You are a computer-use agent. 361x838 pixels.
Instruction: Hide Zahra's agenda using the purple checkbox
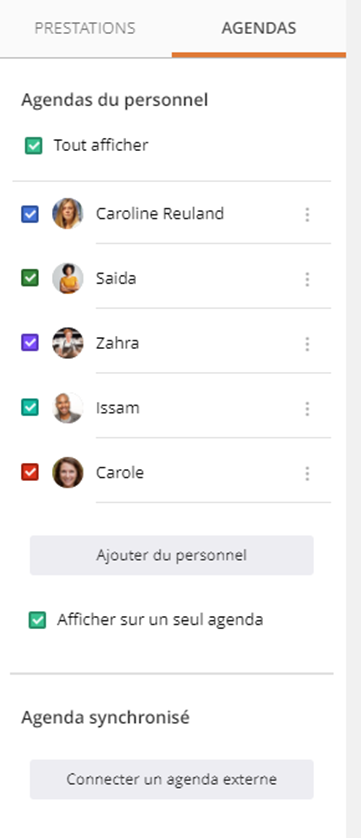tap(30, 343)
